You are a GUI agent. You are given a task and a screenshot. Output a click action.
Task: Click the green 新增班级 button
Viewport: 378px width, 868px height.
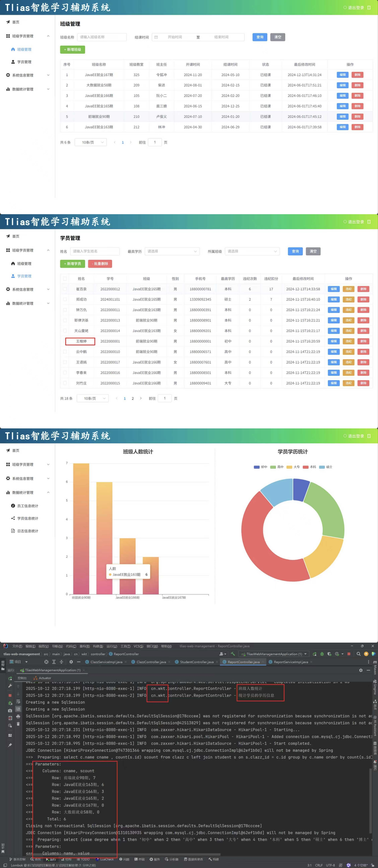72,50
